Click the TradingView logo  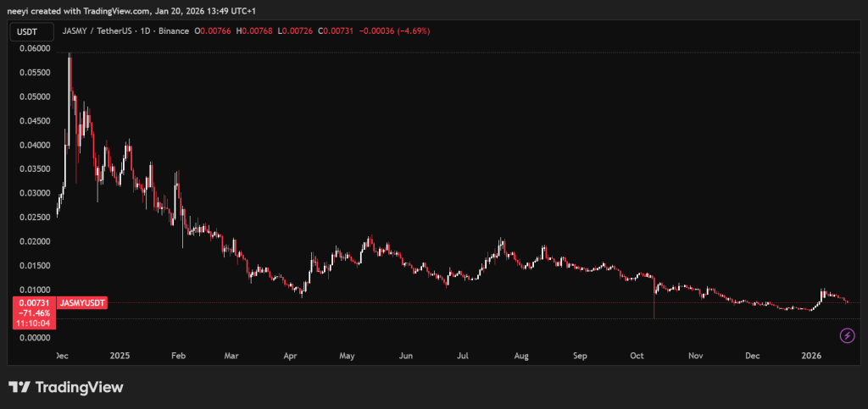(66, 387)
